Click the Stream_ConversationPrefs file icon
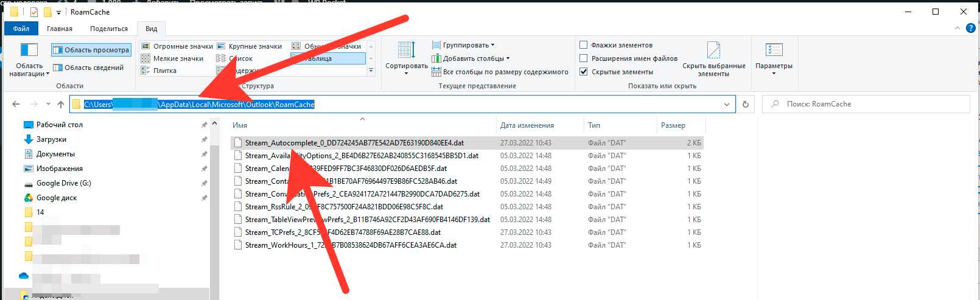 pos(238,194)
